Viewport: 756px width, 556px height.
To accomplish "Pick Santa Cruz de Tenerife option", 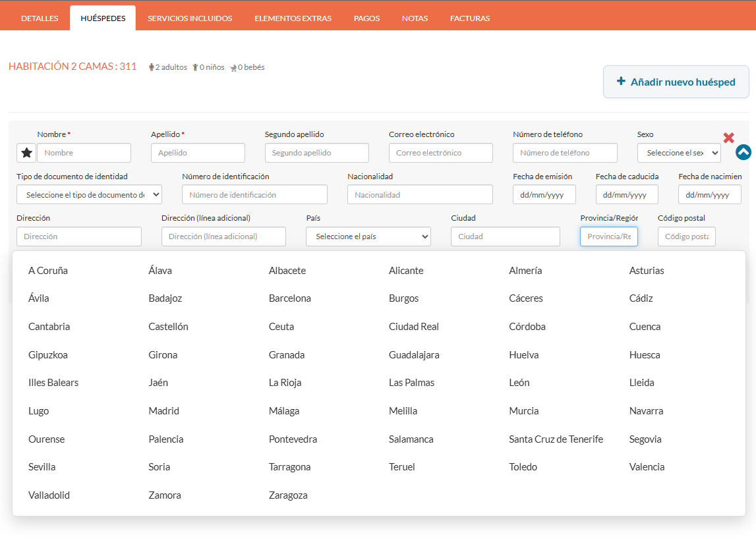I will [x=556, y=439].
